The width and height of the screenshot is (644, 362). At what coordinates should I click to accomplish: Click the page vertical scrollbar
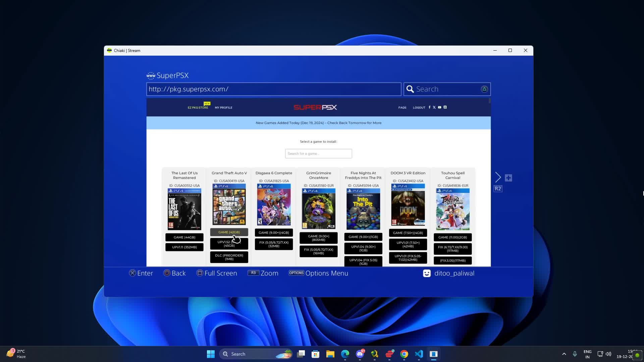[x=490, y=101]
